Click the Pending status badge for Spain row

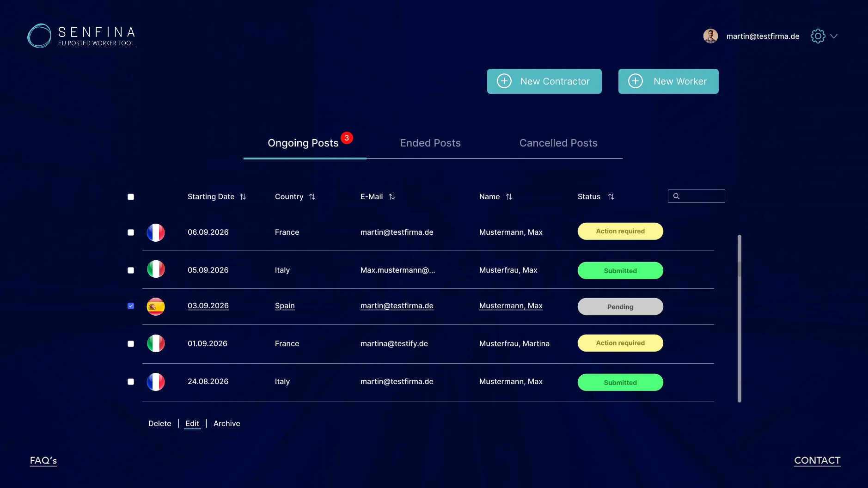click(620, 307)
